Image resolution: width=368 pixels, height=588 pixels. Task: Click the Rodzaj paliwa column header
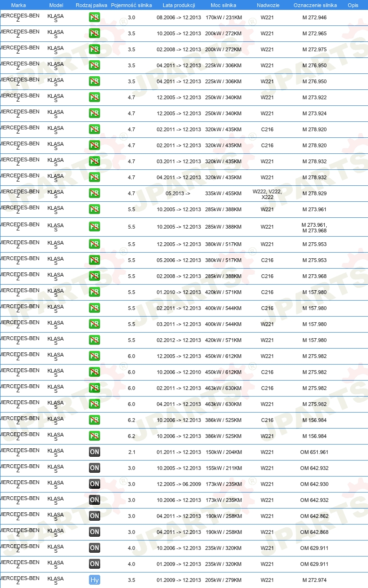point(91,5)
